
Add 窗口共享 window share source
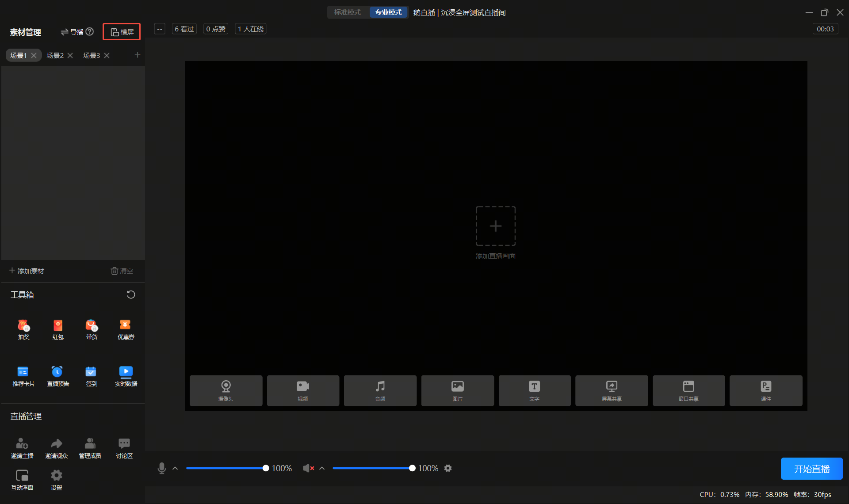(x=688, y=391)
